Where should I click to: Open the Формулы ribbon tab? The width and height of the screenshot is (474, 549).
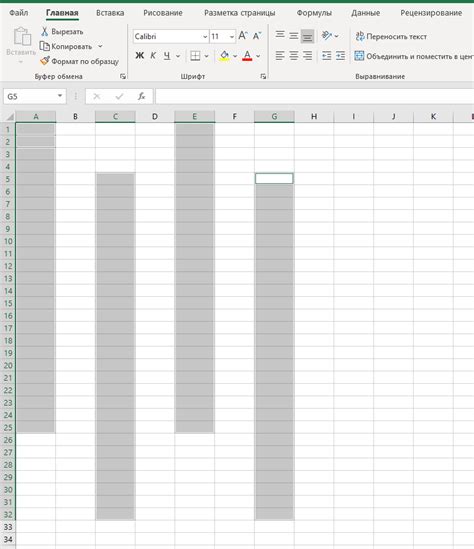click(314, 13)
